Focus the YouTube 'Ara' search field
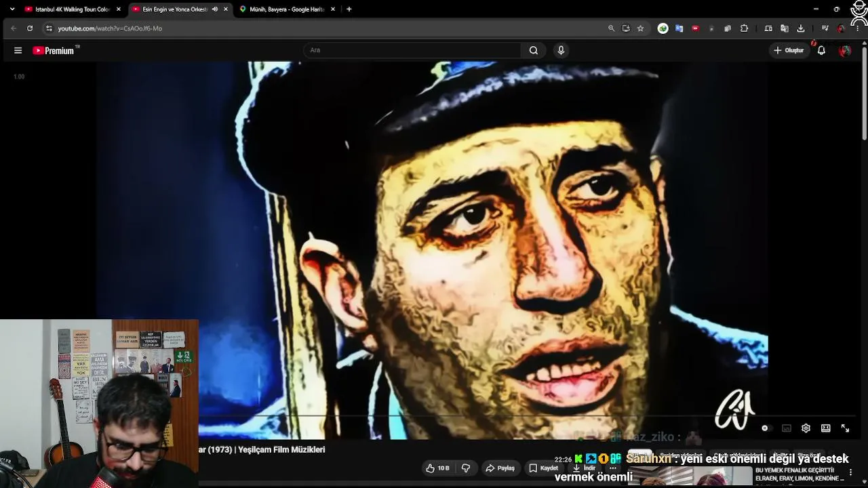 pyautogui.click(x=412, y=50)
